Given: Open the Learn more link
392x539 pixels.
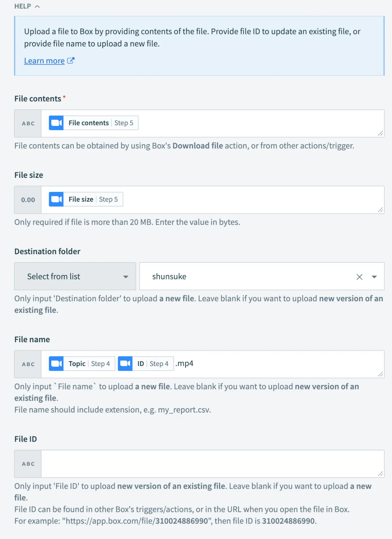Looking at the screenshot, I should click(x=44, y=61).
